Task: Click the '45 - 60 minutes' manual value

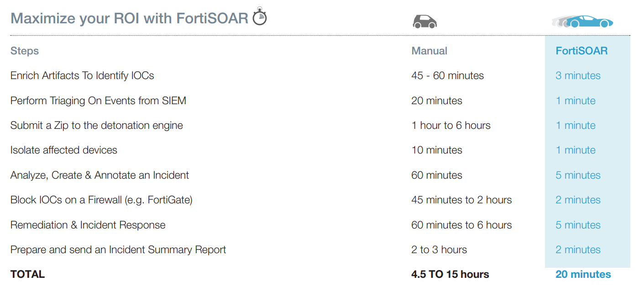Action: (x=448, y=75)
